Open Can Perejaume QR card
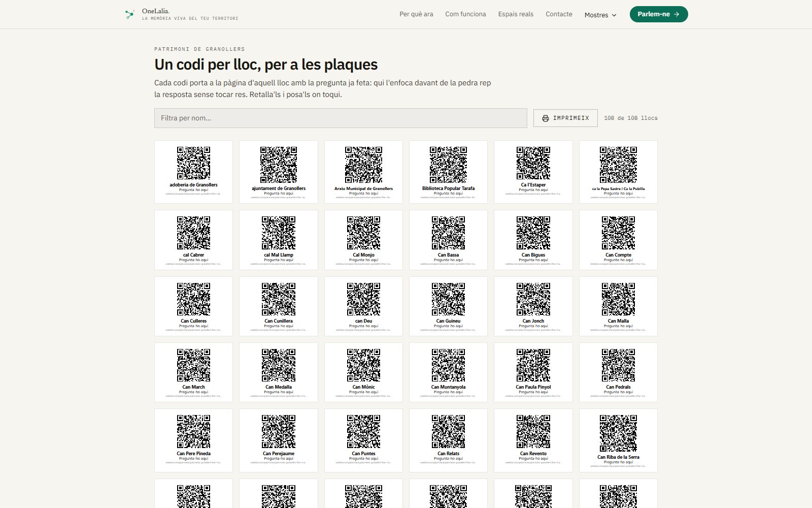The width and height of the screenshot is (812, 508). click(x=279, y=440)
